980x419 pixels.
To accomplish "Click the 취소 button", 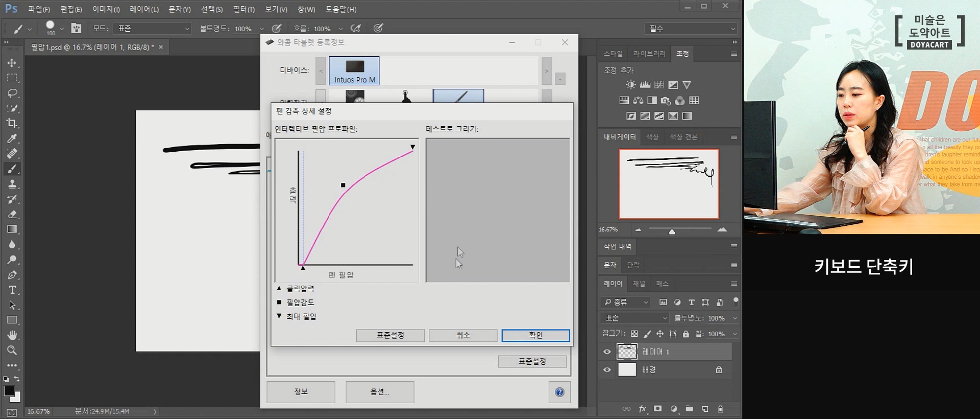I will [462, 335].
